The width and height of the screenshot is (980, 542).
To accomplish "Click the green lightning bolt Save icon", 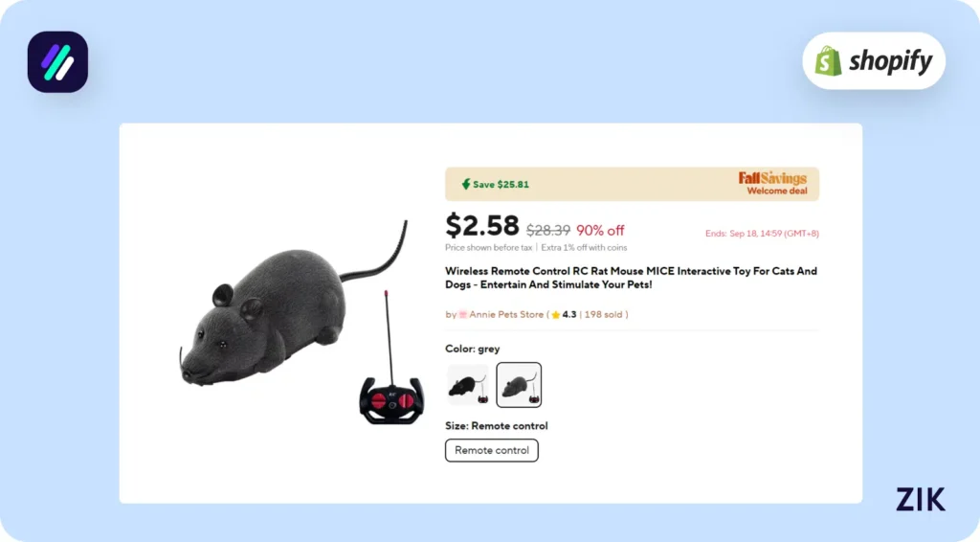I will pos(466,184).
